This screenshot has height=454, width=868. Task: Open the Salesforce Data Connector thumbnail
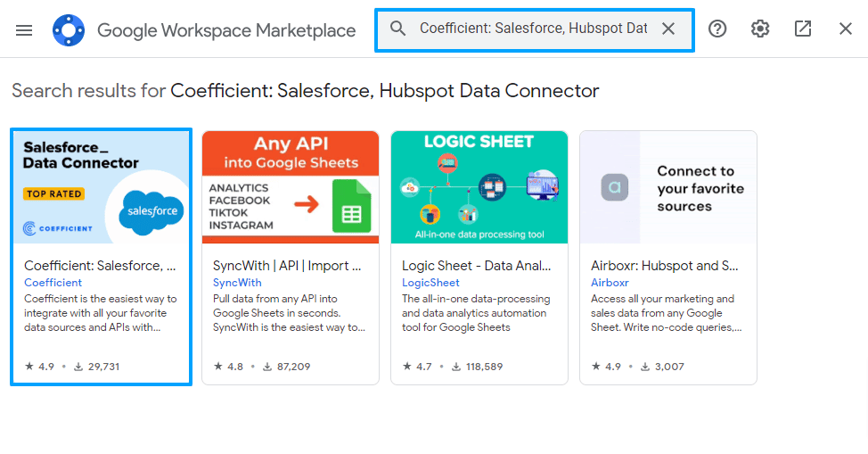click(x=101, y=186)
